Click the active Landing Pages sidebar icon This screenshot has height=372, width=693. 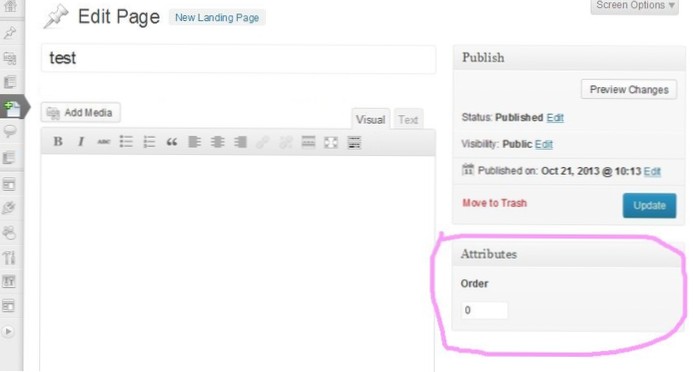pyautogui.click(x=12, y=107)
